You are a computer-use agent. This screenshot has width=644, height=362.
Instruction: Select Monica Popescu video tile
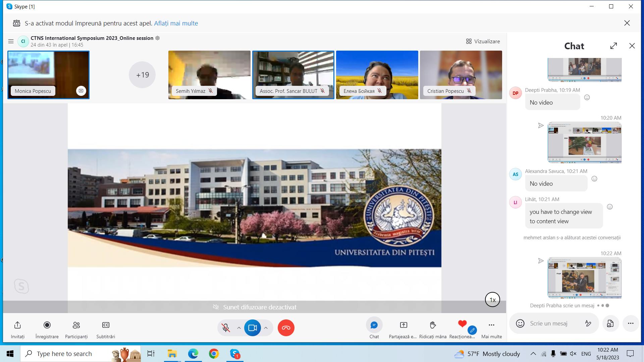coord(48,75)
